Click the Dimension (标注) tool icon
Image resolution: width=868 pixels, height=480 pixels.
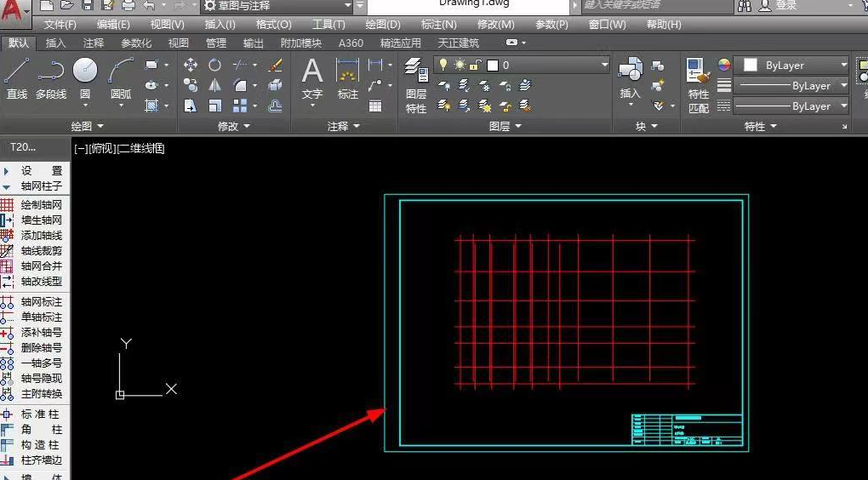[348, 77]
